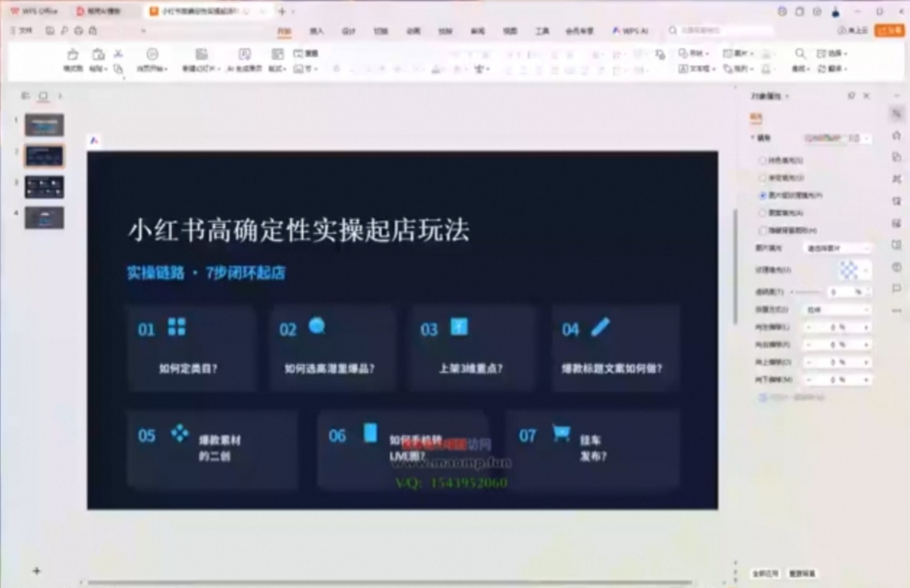Image resolution: width=910 pixels, height=588 pixels.
Task: Open the Select (选择) dropdown
Action: coord(832,54)
